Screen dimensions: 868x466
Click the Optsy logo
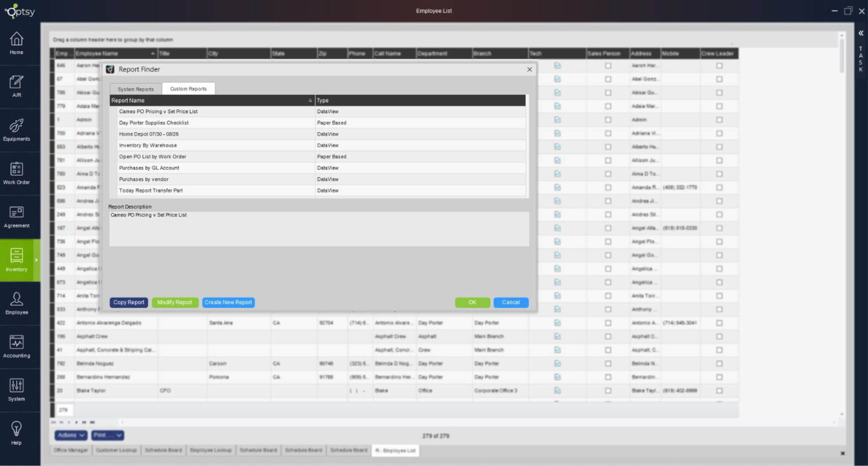pos(19,11)
